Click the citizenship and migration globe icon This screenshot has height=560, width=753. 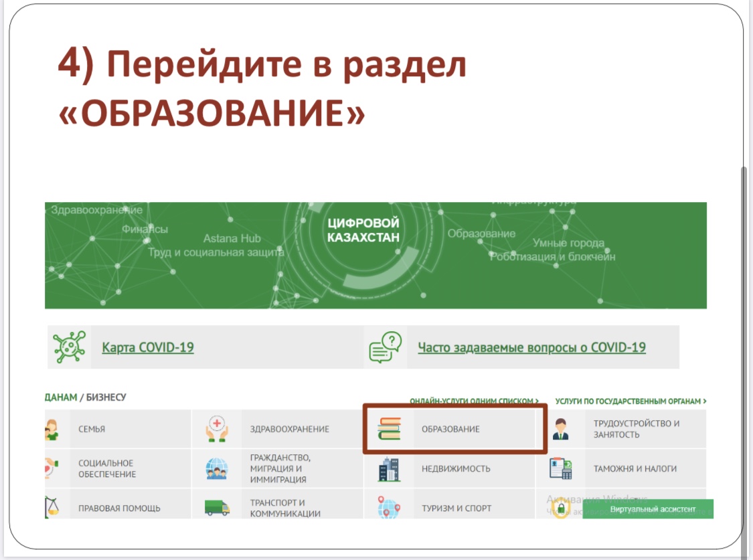[x=217, y=469]
